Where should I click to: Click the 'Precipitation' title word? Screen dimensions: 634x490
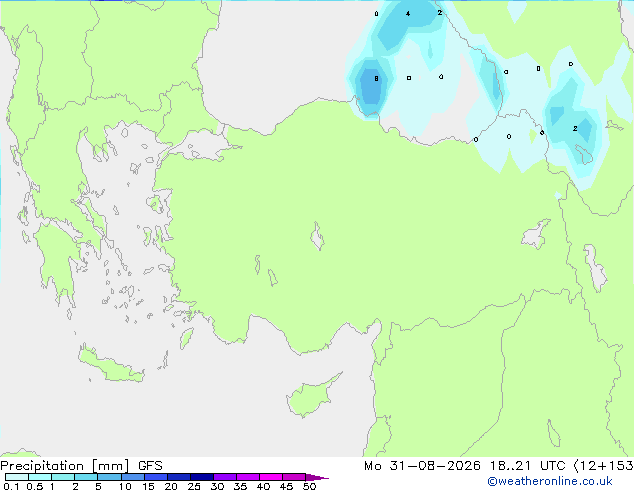click(x=42, y=466)
